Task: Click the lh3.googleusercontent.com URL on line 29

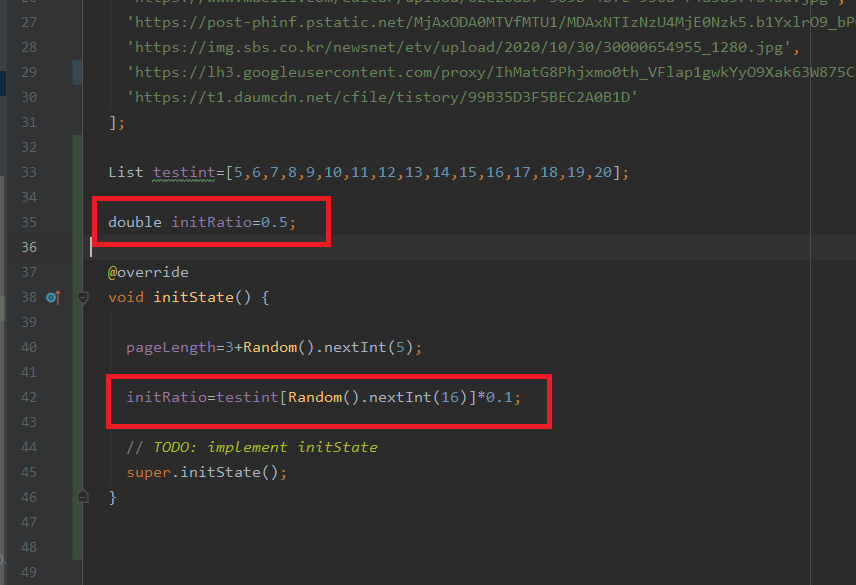Action: click(x=491, y=73)
